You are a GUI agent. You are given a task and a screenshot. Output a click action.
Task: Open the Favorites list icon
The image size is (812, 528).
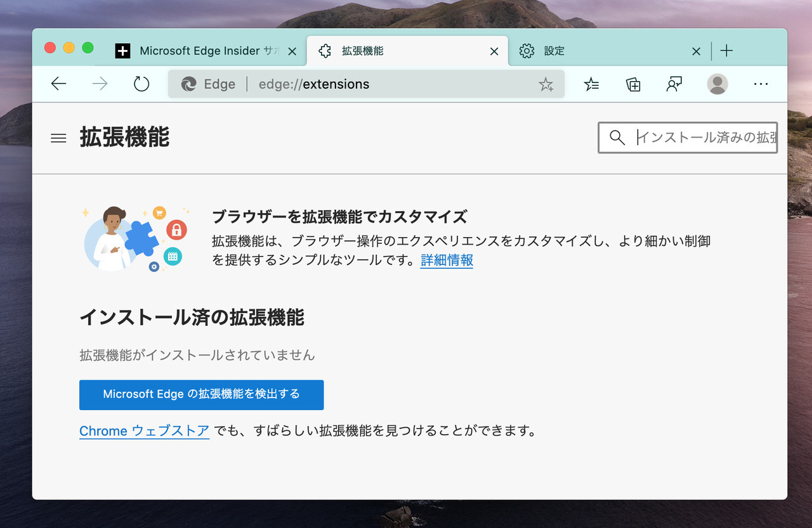tap(591, 84)
